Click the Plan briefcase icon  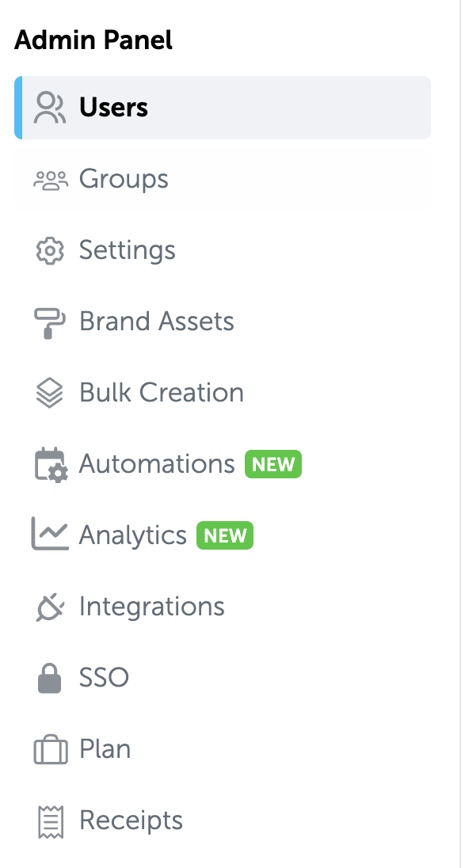(51, 750)
